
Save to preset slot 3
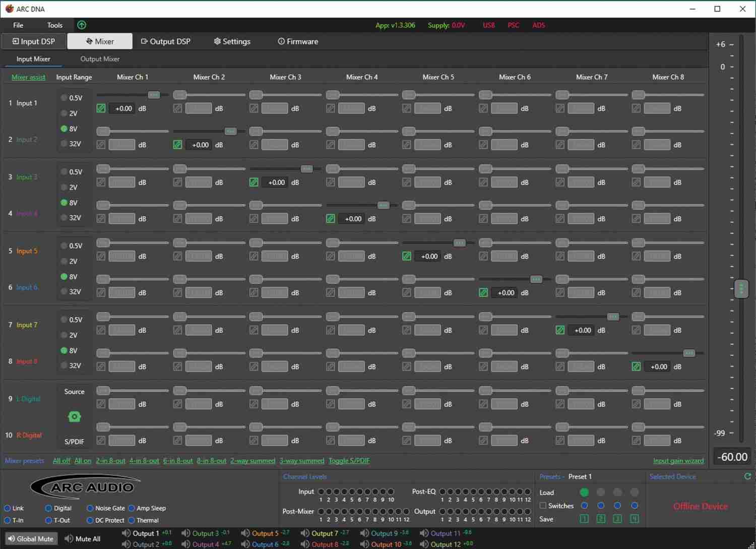pos(617,519)
